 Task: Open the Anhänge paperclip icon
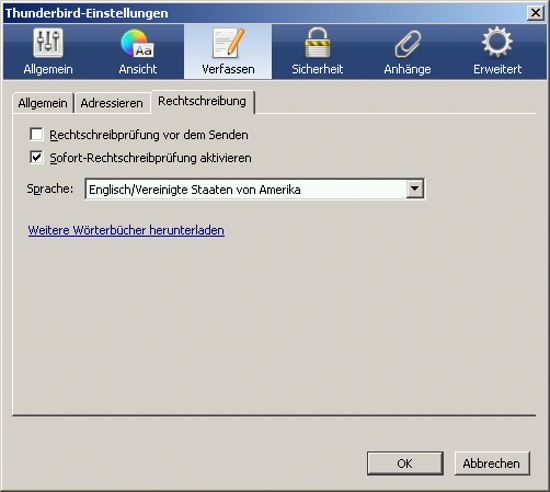click(x=408, y=43)
